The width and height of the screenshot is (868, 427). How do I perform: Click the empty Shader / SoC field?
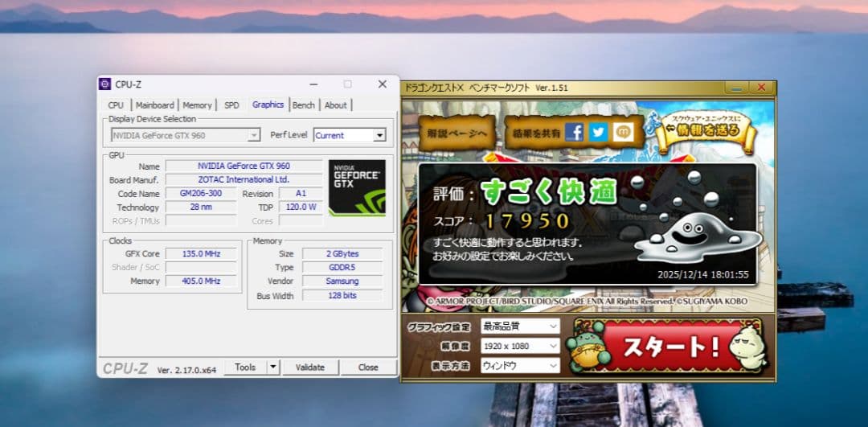(x=201, y=267)
